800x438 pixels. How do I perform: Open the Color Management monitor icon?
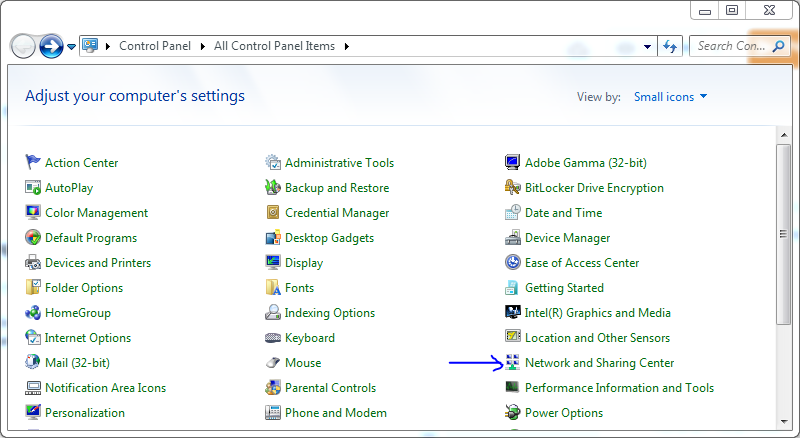[x=33, y=212]
